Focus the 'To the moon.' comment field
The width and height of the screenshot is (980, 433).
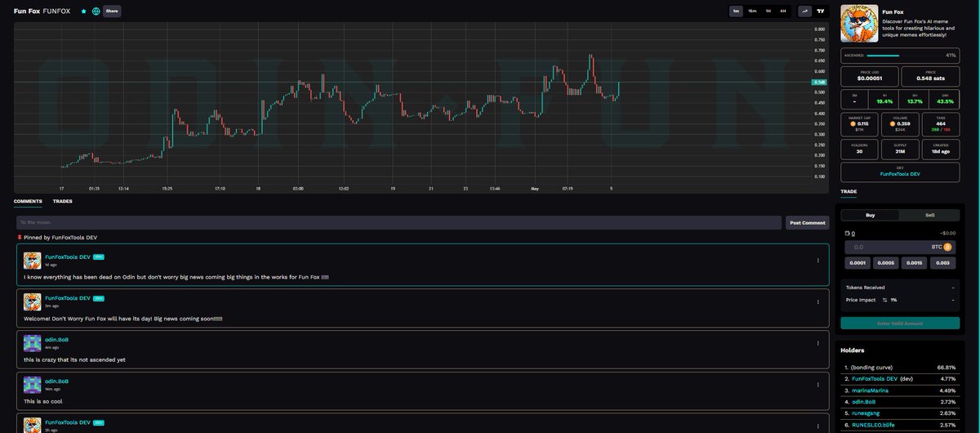(399, 222)
